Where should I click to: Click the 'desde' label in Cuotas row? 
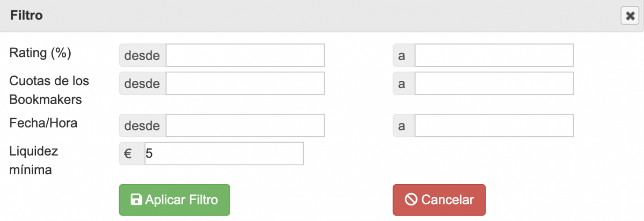click(142, 83)
